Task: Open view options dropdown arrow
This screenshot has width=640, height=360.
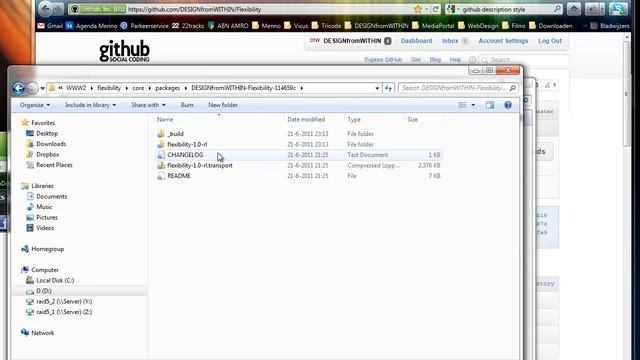Action: point(473,105)
